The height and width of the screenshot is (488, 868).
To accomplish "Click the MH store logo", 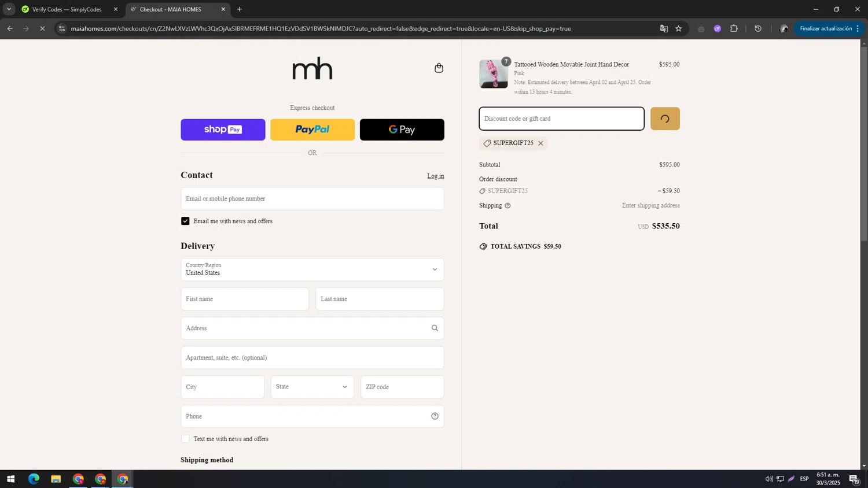I will [312, 68].
